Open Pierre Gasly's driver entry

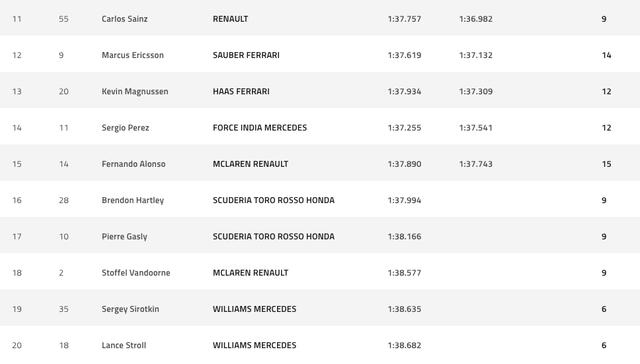(124, 237)
